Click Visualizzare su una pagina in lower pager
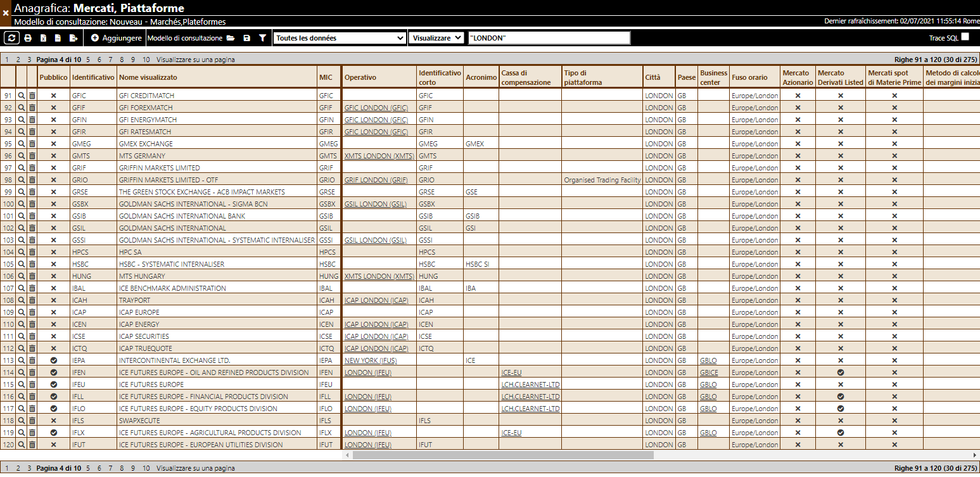The image size is (980, 477). (x=196, y=468)
